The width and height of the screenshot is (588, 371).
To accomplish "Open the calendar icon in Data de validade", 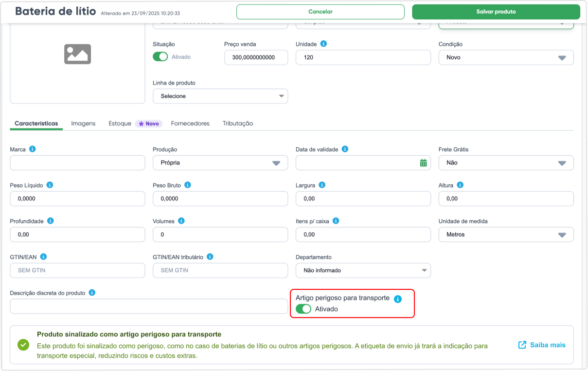I will pos(423,163).
